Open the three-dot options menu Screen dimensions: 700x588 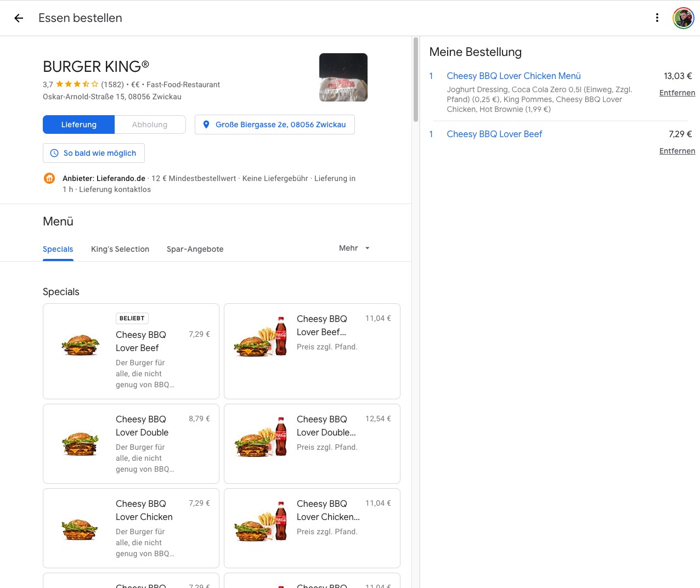pyautogui.click(x=657, y=18)
